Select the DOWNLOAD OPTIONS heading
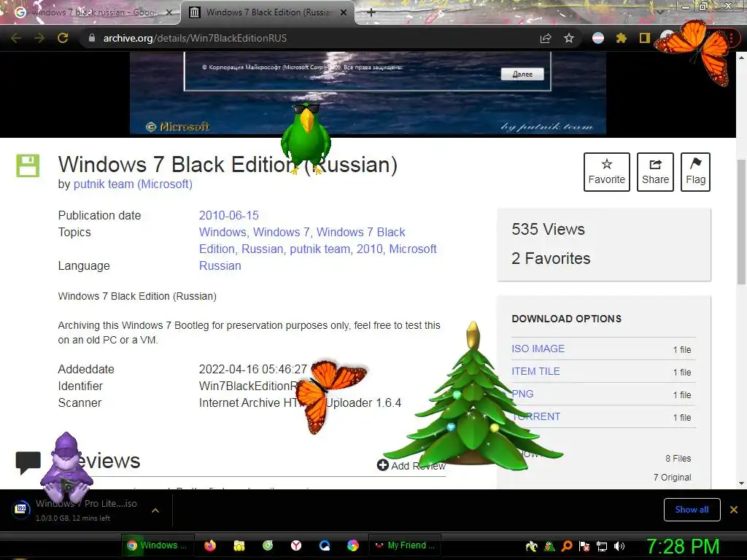Screen dimensions: 747x560 tap(566, 319)
